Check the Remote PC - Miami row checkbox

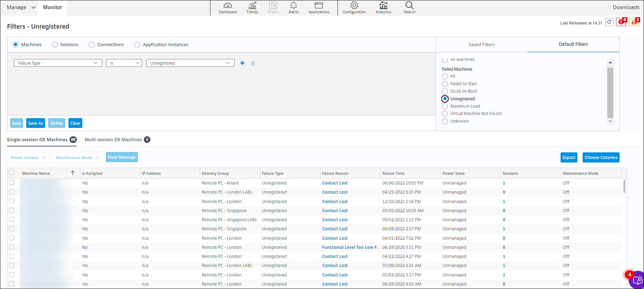tap(12, 183)
